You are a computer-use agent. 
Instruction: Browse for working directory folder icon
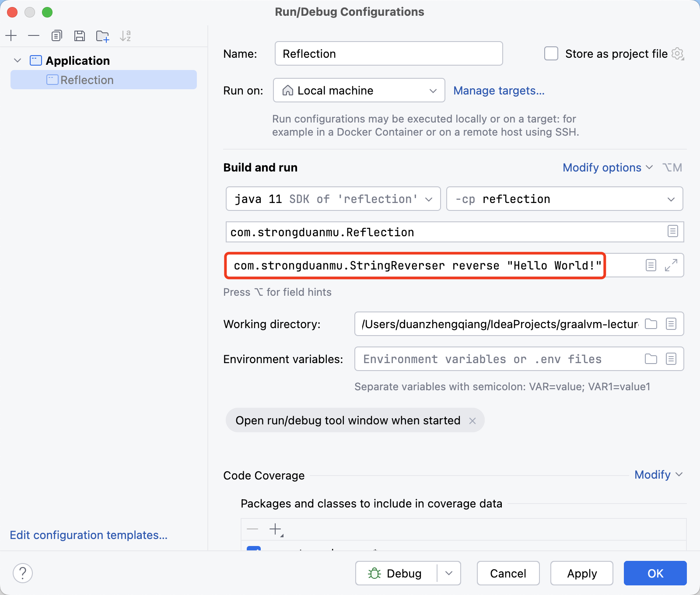651,324
